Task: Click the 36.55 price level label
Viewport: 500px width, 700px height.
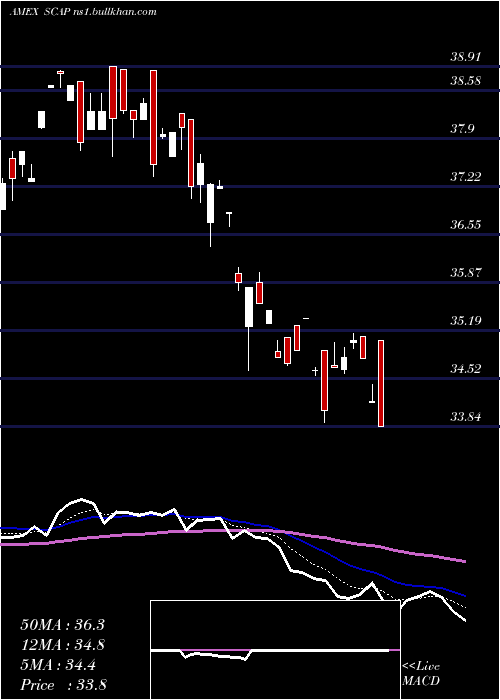Action: pyautogui.click(x=465, y=225)
